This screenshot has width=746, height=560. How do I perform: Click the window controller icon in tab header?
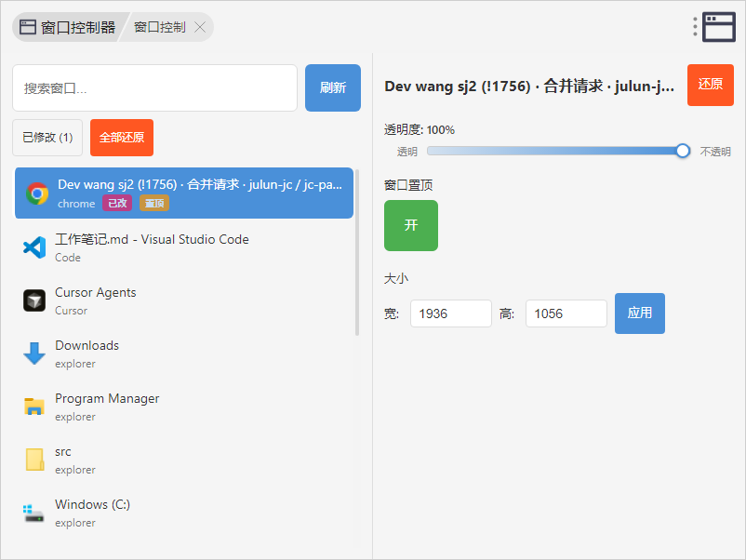click(x=28, y=27)
